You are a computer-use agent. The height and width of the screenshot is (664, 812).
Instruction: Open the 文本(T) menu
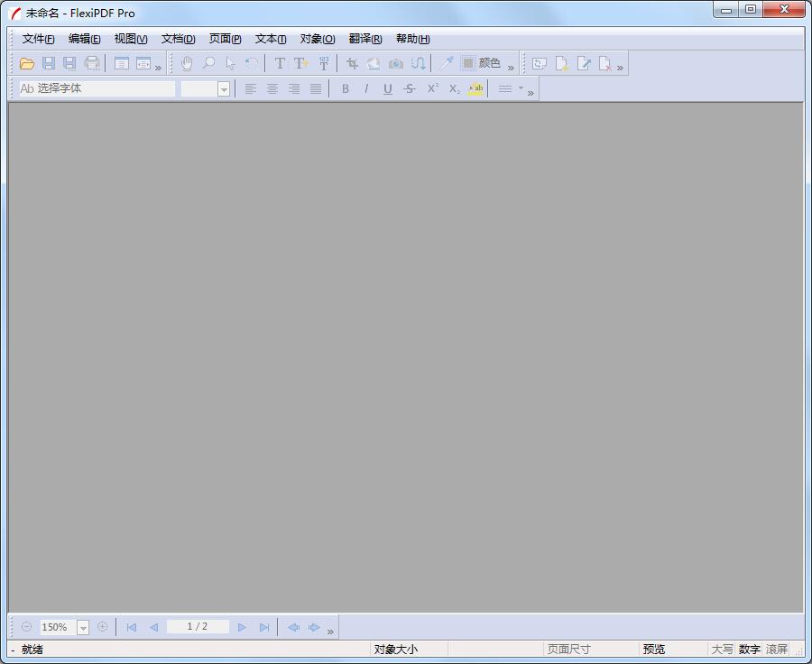(271, 39)
